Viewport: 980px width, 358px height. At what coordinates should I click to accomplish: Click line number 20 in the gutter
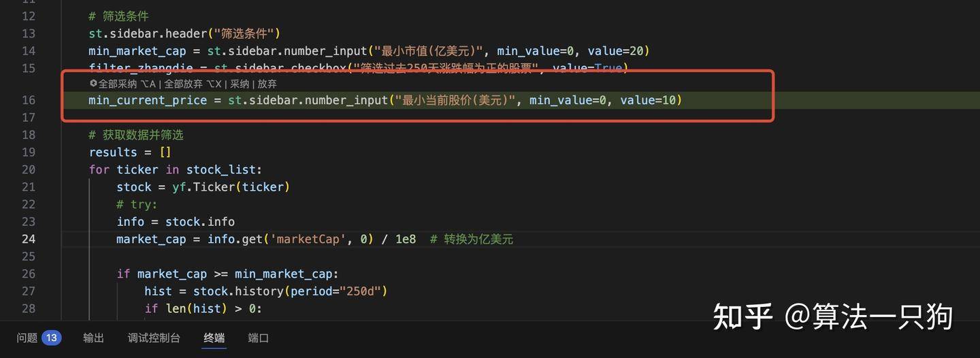click(29, 169)
